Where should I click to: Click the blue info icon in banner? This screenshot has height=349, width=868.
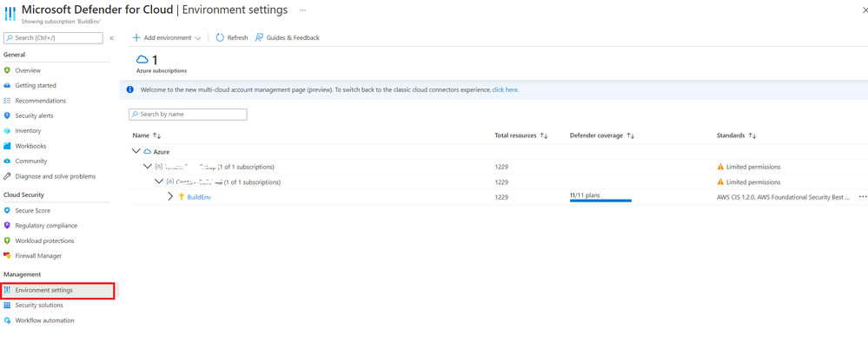coord(129,89)
